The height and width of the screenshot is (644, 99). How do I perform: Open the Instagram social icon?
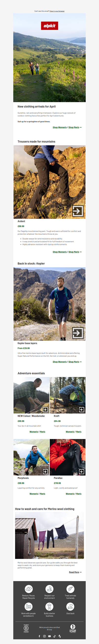[44, 636]
